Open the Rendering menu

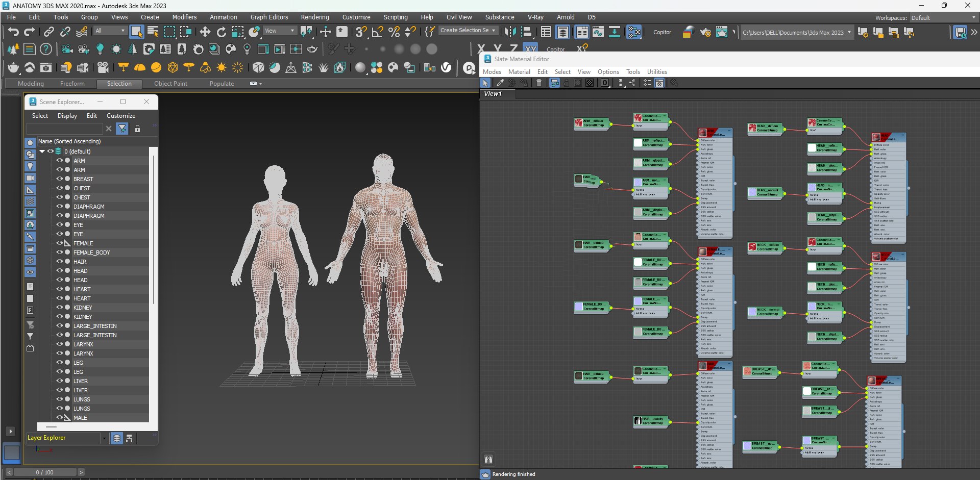[315, 17]
